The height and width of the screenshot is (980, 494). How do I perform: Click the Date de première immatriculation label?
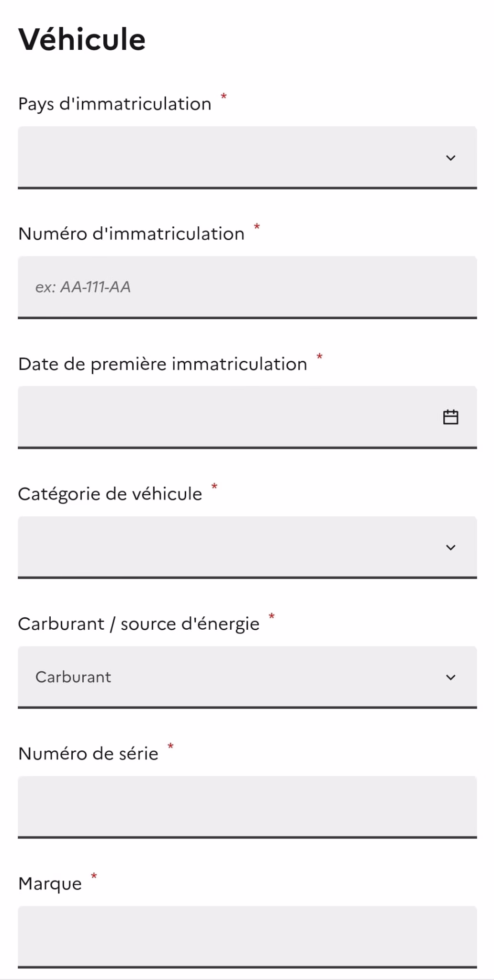pos(163,364)
